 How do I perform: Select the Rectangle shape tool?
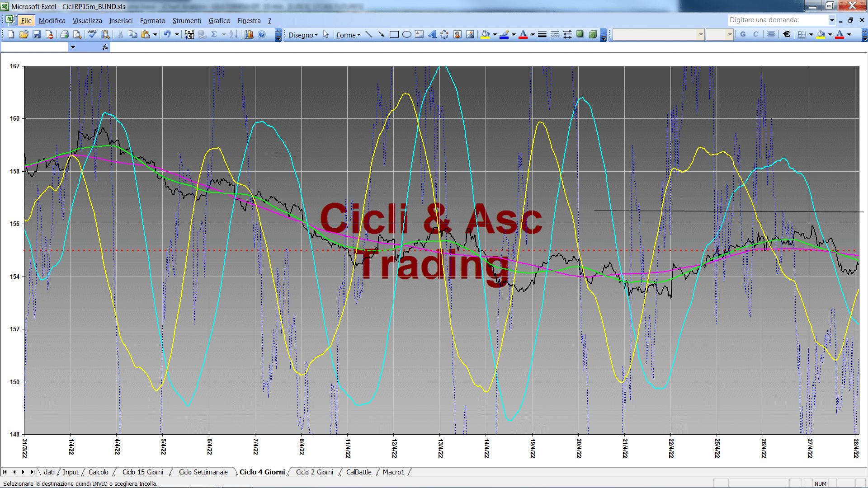(394, 34)
